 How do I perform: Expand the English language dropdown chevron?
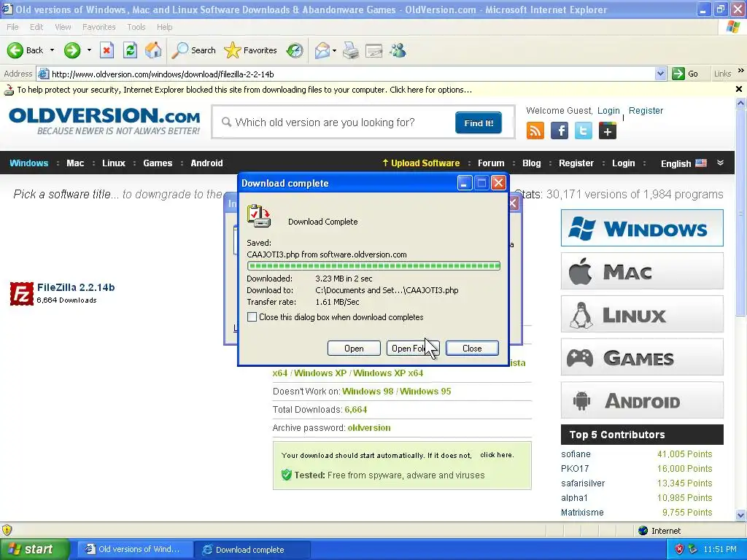pos(720,163)
